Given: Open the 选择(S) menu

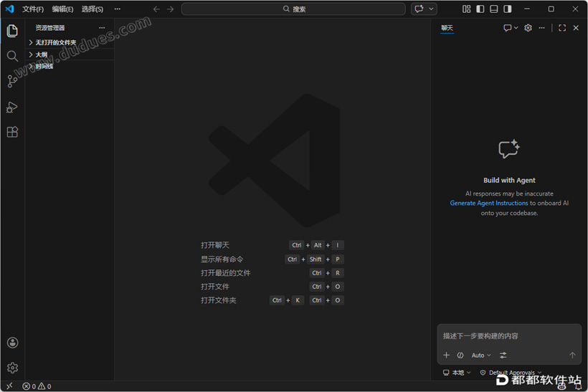Looking at the screenshot, I should [x=93, y=9].
